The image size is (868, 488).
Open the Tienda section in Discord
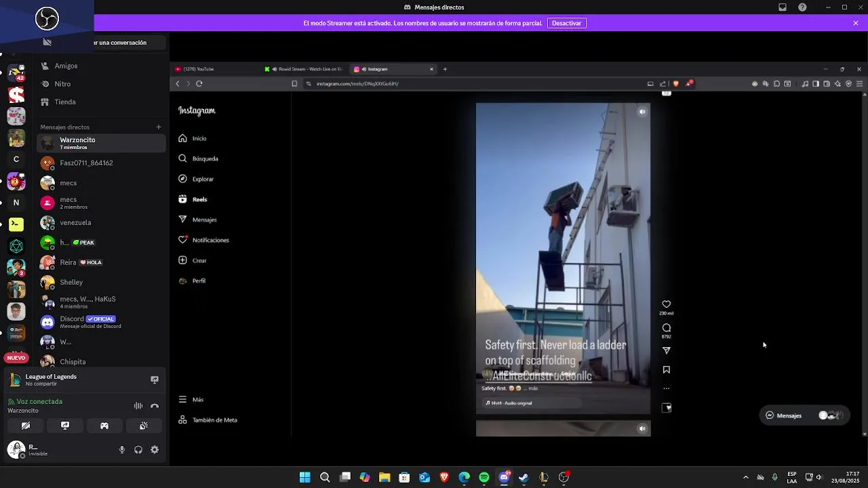(101, 102)
